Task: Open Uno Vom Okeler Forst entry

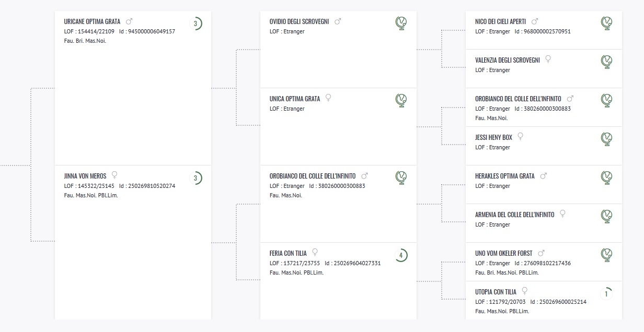Action: click(504, 254)
